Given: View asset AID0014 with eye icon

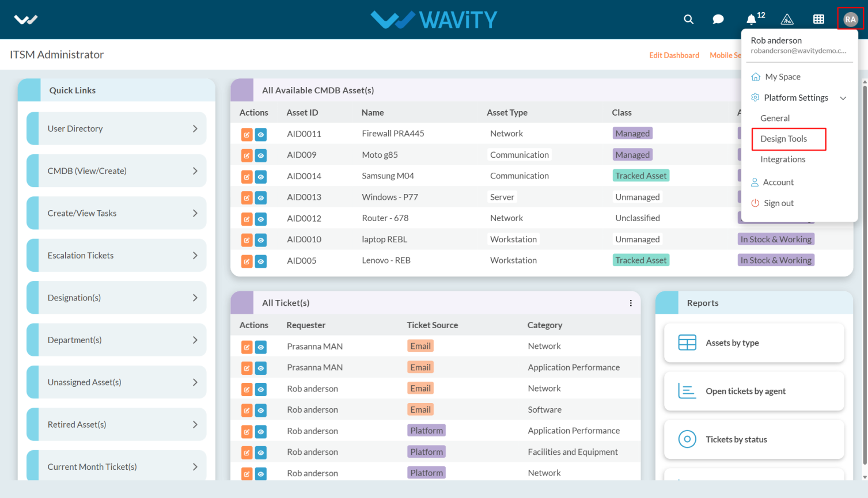Looking at the screenshot, I should click(x=261, y=177).
